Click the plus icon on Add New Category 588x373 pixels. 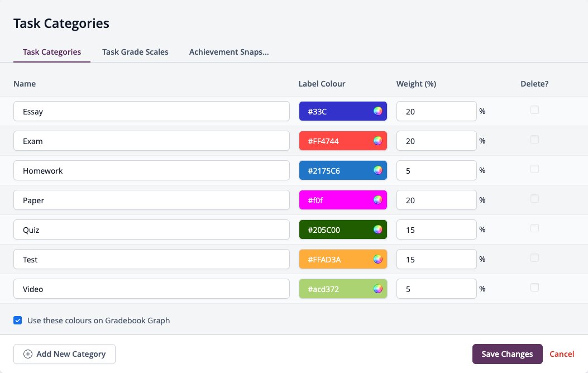(28, 354)
